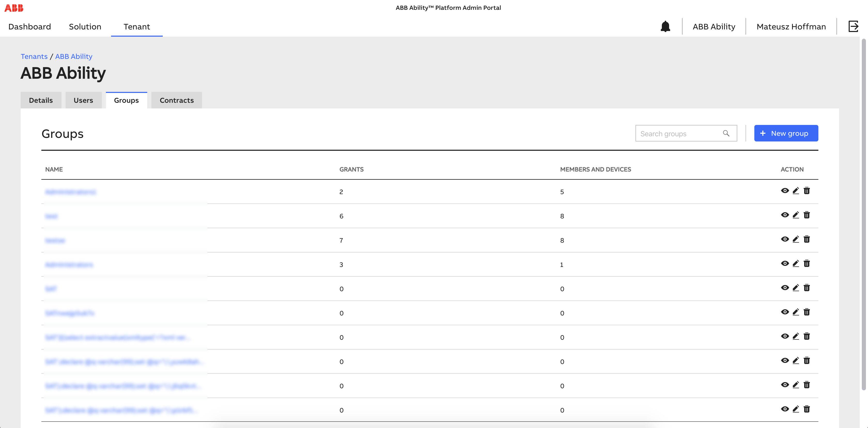Go to the Dashboard menu
Image resolution: width=868 pixels, height=428 pixels.
(x=30, y=27)
